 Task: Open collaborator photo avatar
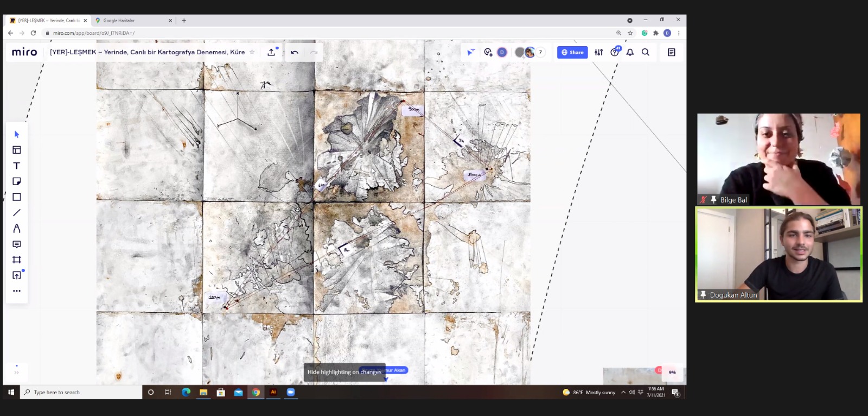[529, 52]
